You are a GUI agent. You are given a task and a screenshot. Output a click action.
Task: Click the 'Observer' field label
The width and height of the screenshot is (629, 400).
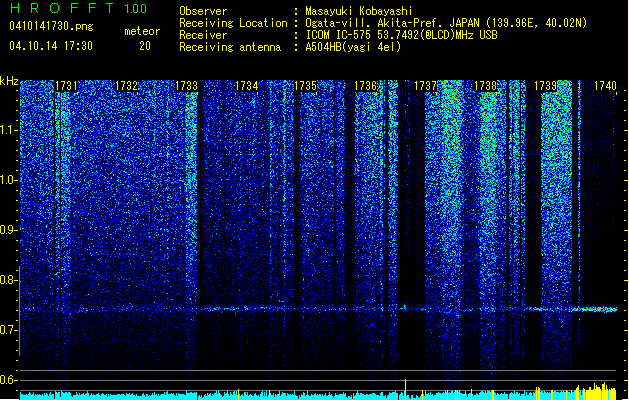point(203,11)
